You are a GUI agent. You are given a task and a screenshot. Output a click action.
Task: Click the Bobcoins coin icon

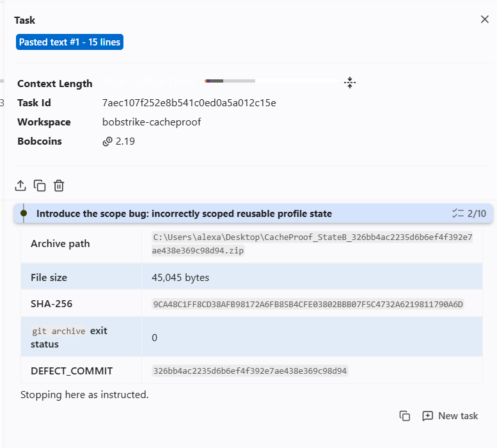107,141
